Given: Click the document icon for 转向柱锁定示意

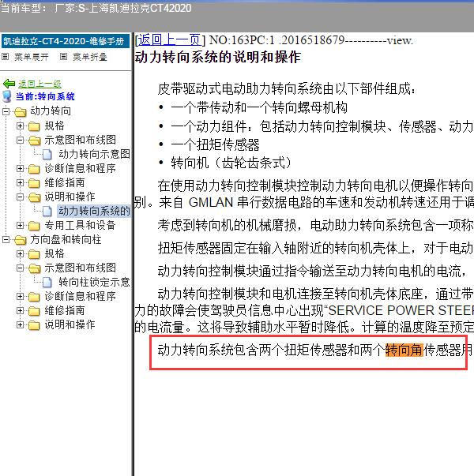Looking at the screenshot, I should [x=47, y=283].
